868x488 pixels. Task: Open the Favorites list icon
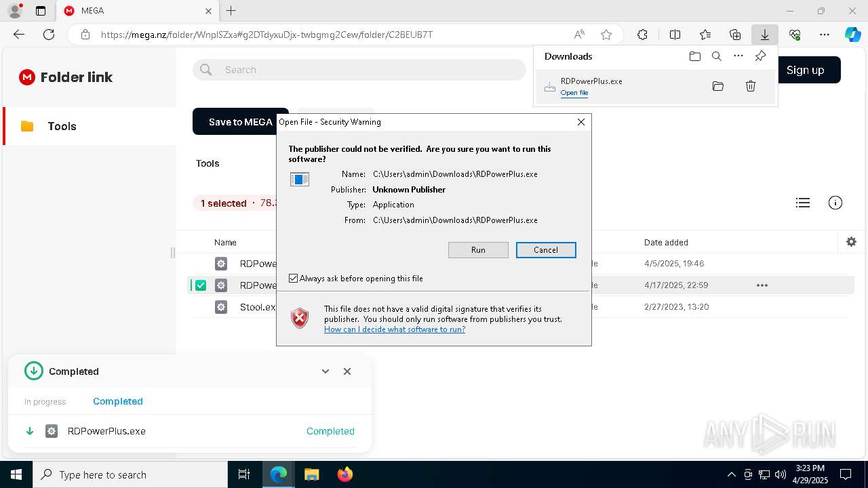(x=705, y=35)
